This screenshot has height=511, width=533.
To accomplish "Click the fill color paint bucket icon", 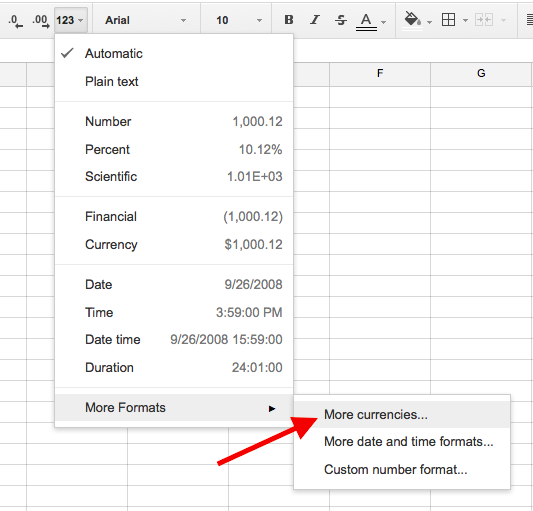I will click(413, 20).
